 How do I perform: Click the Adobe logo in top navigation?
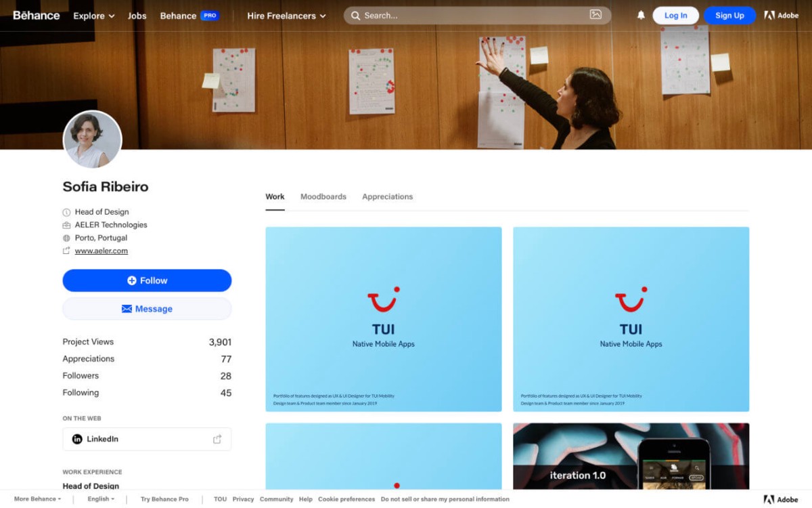click(x=781, y=16)
